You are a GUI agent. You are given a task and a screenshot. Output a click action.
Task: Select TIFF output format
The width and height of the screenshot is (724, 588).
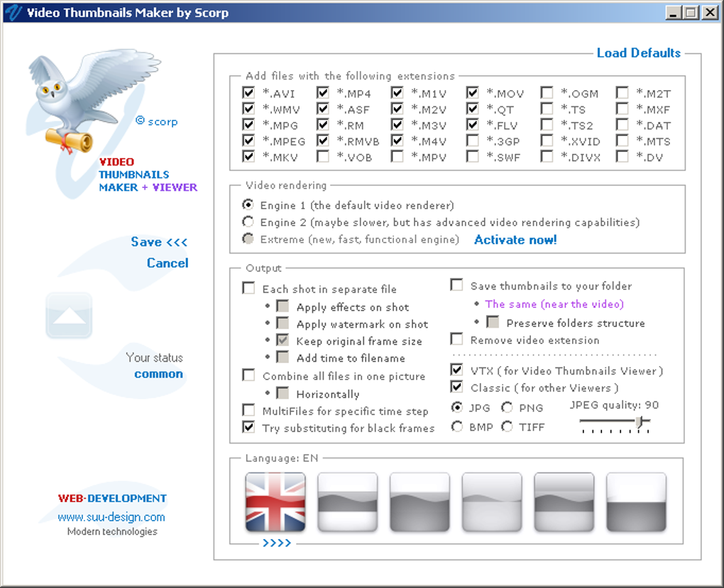(507, 426)
